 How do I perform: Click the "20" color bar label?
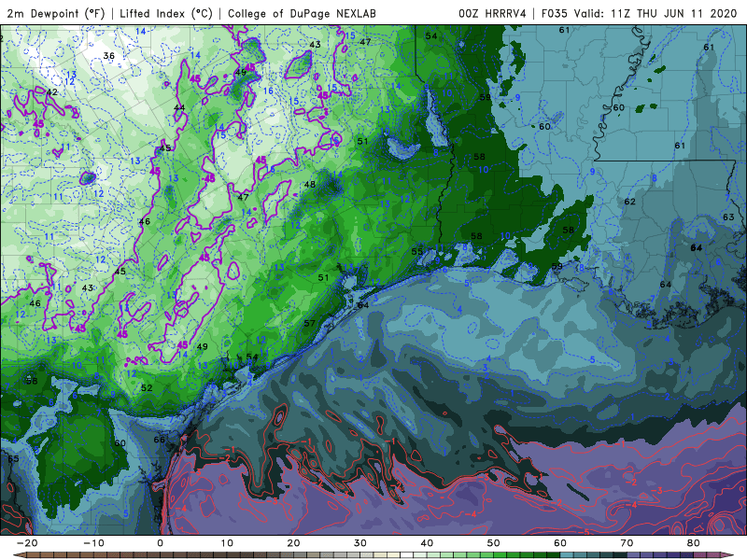pos(293,543)
